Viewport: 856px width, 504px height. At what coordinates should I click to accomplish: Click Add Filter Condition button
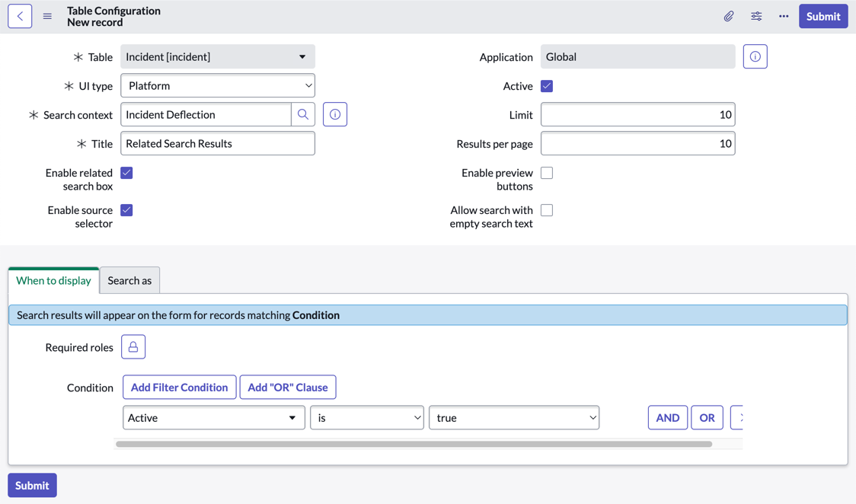click(180, 388)
